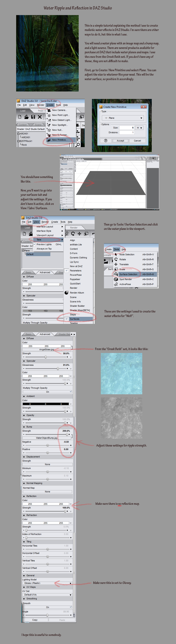Select Surface Selection tool in Tools menu
The height and width of the screenshot is (644, 176).
(128, 274)
